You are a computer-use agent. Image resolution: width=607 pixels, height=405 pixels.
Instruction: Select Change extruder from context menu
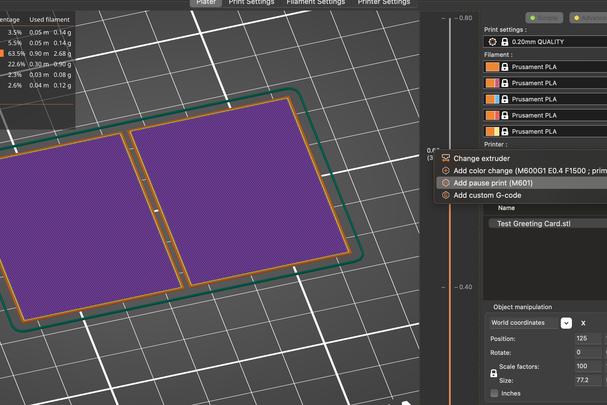521,158
